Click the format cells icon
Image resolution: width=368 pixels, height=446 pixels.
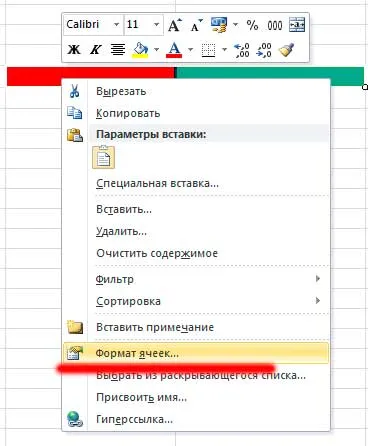[75, 353]
